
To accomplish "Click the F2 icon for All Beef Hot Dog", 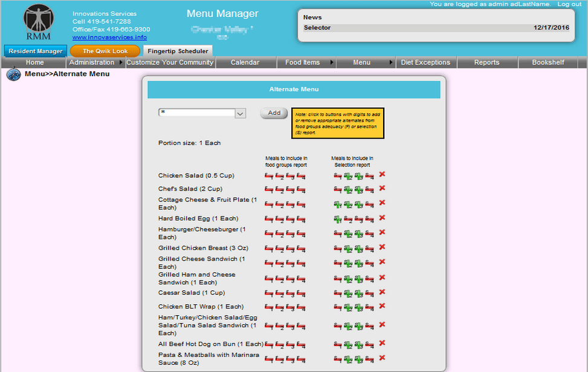I will pos(279,344).
